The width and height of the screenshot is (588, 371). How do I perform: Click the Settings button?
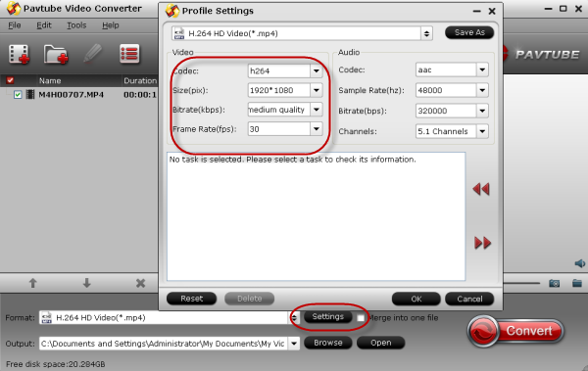pos(328,316)
